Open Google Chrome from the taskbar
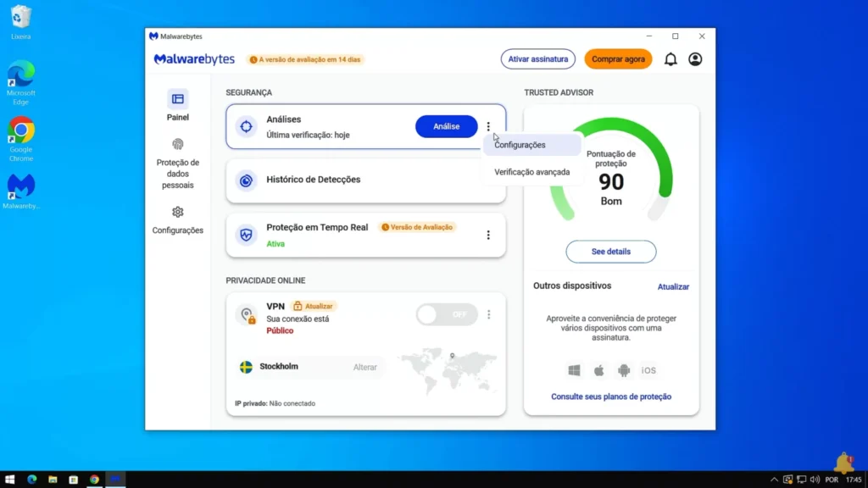This screenshot has width=868, height=488. click(94, 480)
